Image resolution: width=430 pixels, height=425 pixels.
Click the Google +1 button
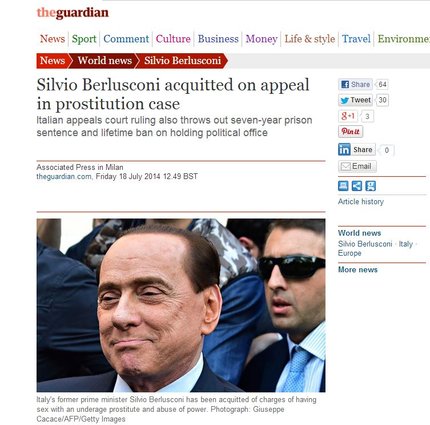pyautogui.click(x=348, y=116)
